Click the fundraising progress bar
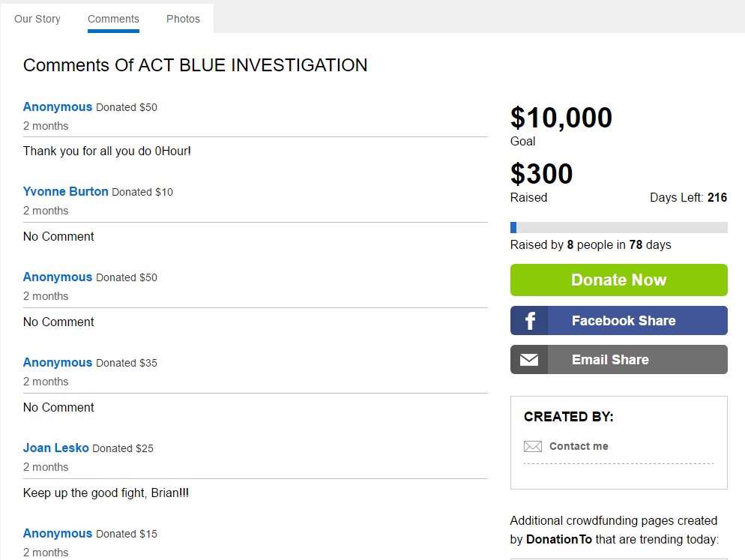 tap(618, 227)
